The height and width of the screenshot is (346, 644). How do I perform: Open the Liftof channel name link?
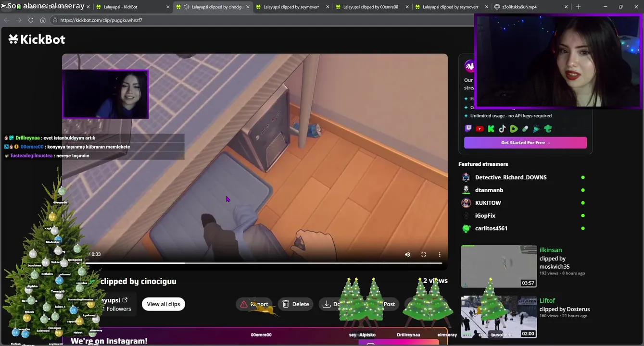click(547, 301)
